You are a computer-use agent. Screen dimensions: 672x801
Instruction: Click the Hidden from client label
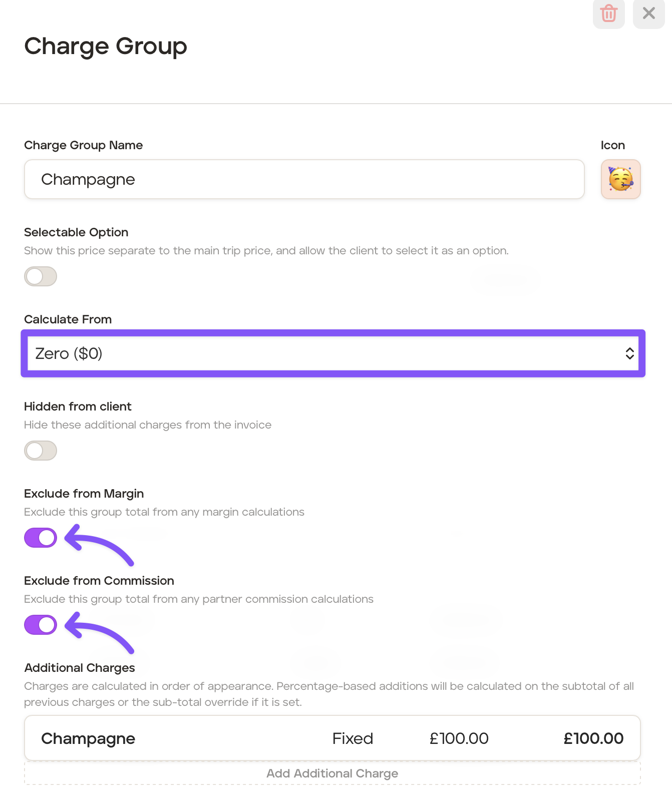(78, 407)
